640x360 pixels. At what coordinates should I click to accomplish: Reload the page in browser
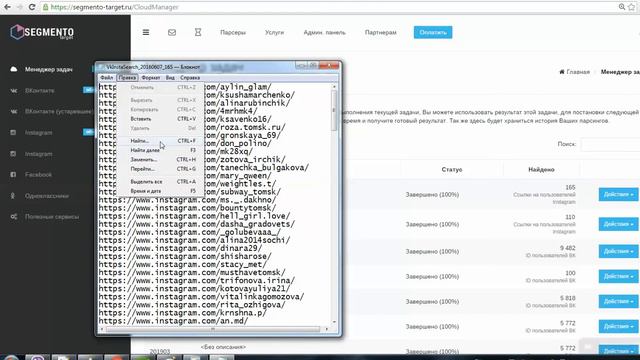click(x=32, y=7)
